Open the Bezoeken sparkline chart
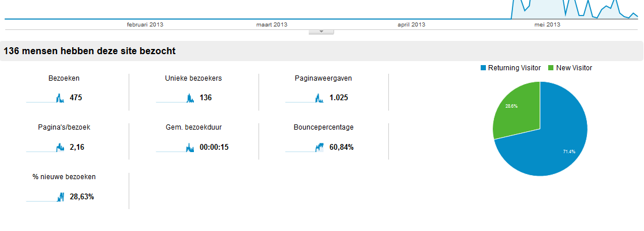644x231 pixels. tap(45, 98)
